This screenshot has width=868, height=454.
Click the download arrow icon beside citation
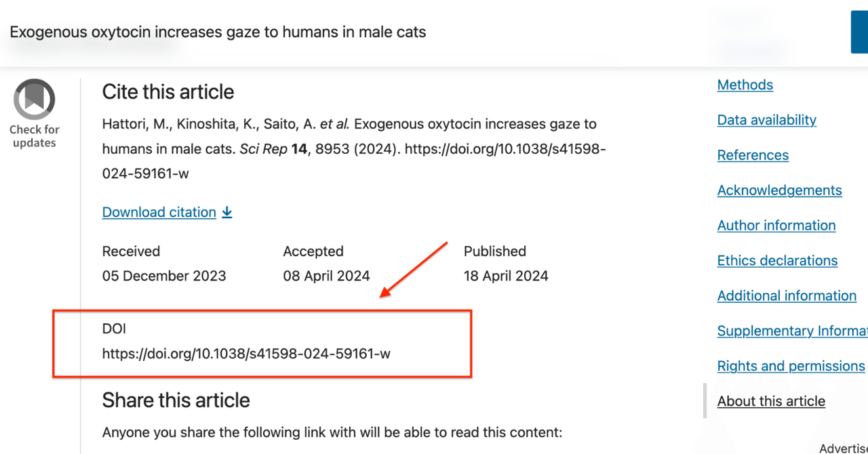click(x=227, y=213)
